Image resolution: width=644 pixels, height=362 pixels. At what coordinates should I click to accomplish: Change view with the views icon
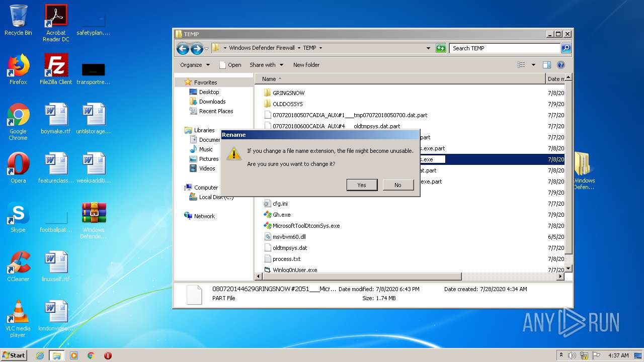coord(521,65)
